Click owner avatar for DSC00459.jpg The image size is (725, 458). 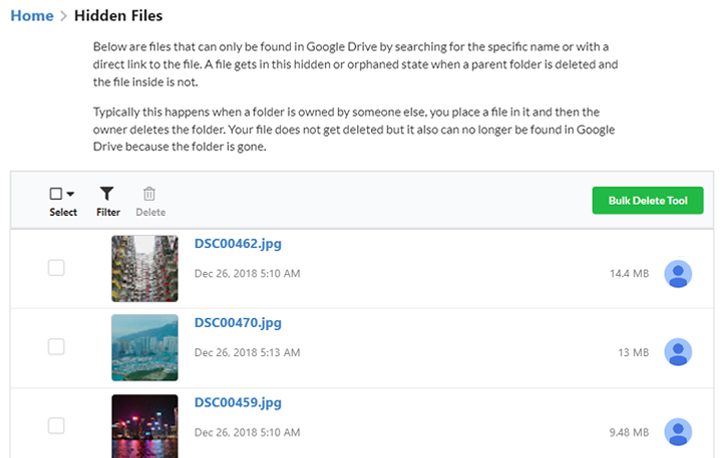point(678,432)
